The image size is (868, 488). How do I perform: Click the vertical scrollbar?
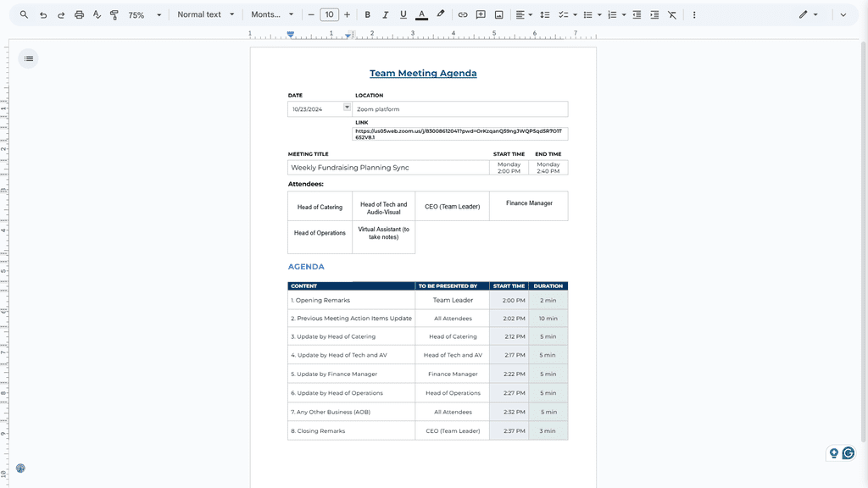[x=864, y=241]
